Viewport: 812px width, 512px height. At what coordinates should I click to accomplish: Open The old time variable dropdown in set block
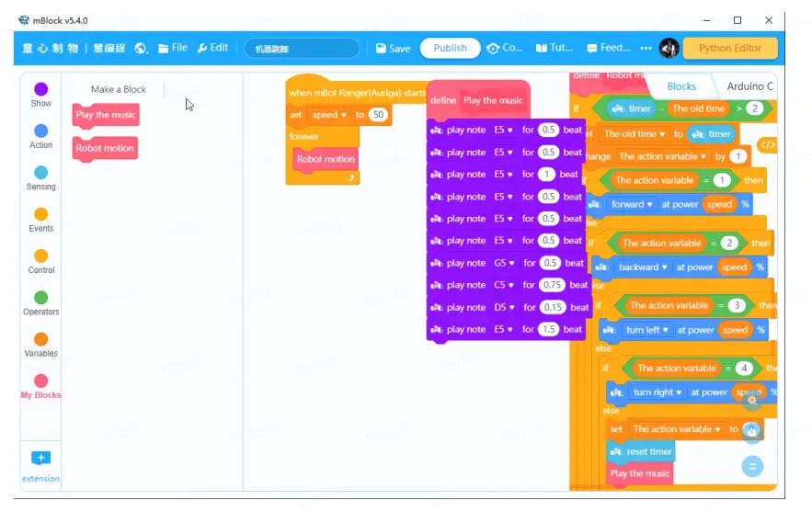point(634,134)
